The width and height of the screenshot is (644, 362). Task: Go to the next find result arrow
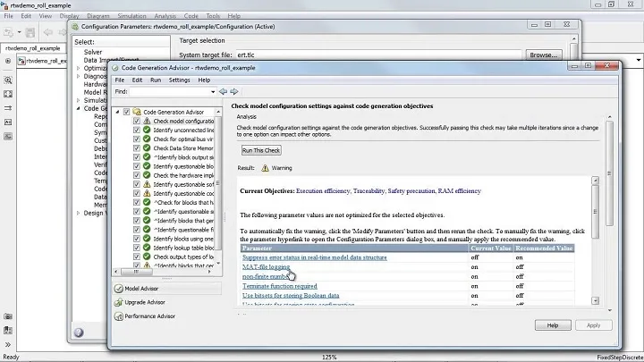[x=234, y=91]
